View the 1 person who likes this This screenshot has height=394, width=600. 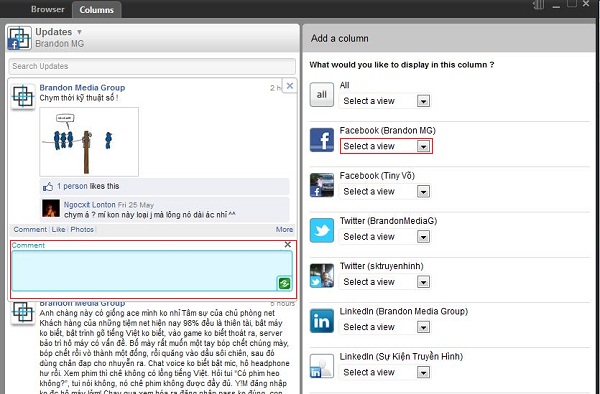click(72, 186)
